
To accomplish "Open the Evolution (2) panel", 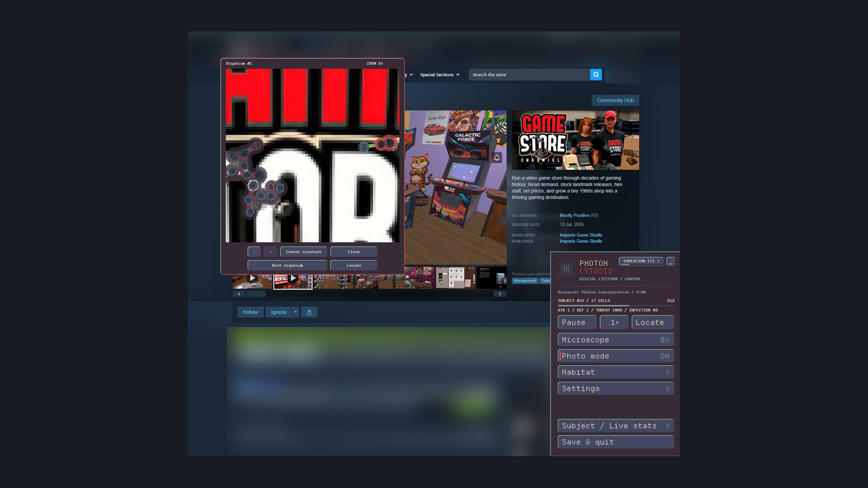I will [641, 261].
